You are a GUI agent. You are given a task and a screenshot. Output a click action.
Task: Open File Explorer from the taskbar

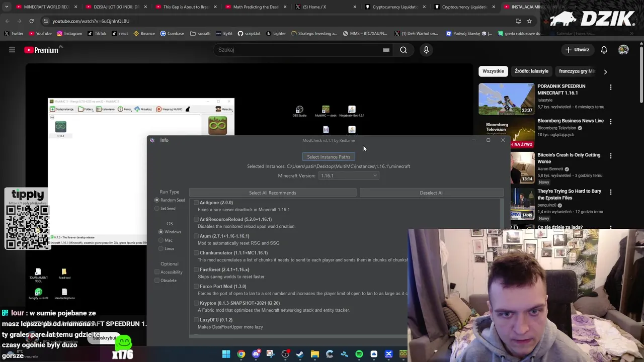pyautogui.click(x=314, y=354)
